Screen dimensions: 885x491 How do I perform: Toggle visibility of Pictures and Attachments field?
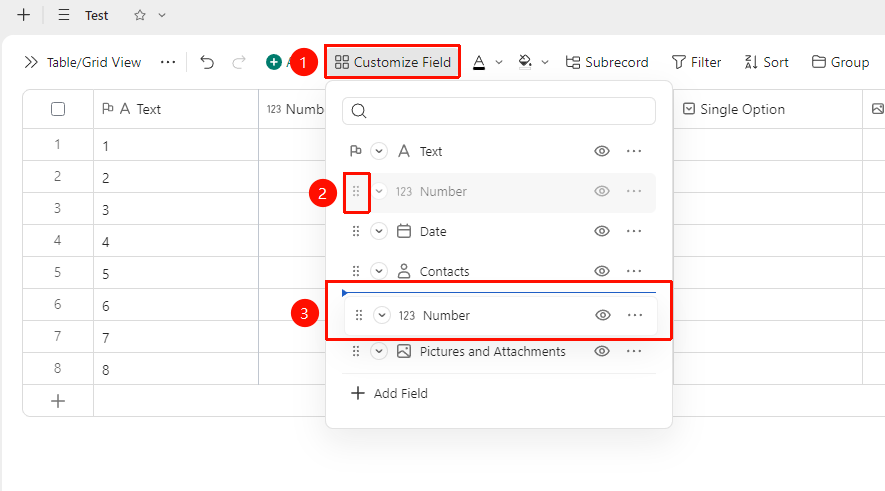coord(602,352)
